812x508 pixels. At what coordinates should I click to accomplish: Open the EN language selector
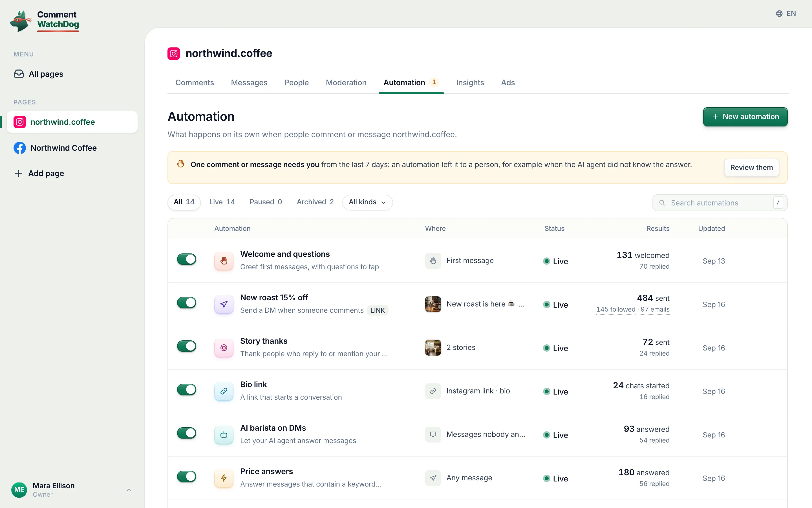pos(786,14)
